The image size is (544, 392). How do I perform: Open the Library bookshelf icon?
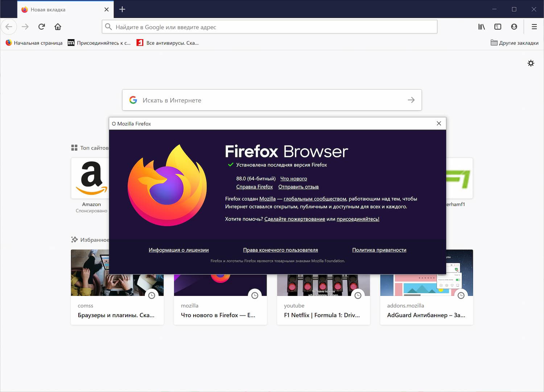click(481, 27)
